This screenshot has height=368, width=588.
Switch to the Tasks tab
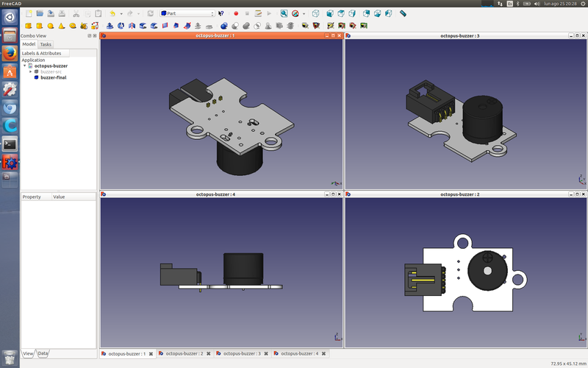point(46,44)
